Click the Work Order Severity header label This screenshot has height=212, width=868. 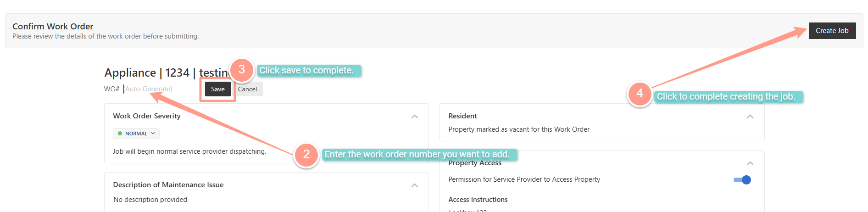(x=147, y=116)
